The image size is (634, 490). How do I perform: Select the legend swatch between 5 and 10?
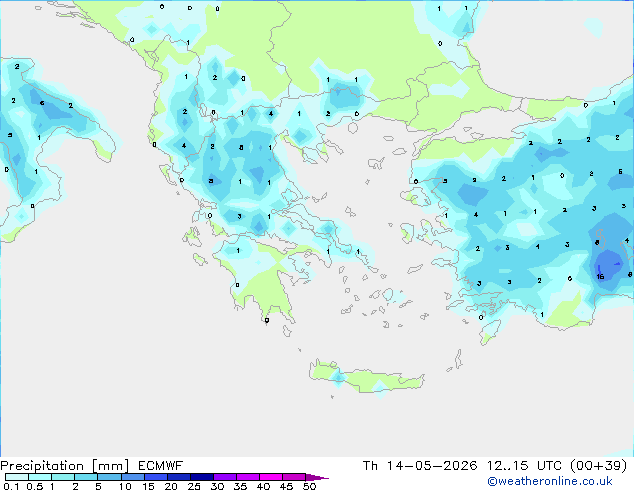pyautogui.click(x=109, y=477)
